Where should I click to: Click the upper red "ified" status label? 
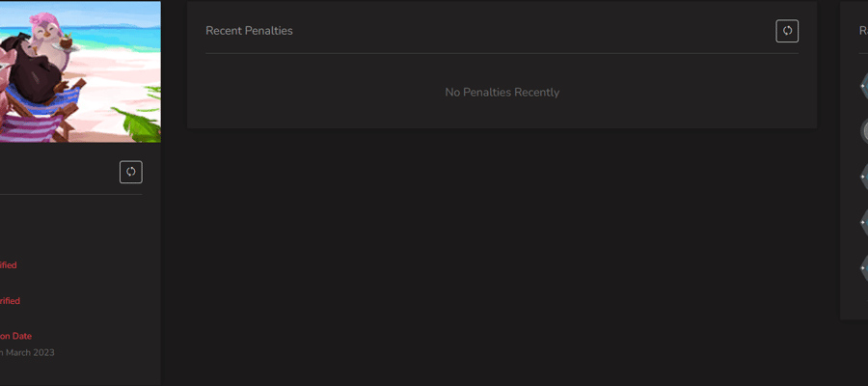click(9, 265)
